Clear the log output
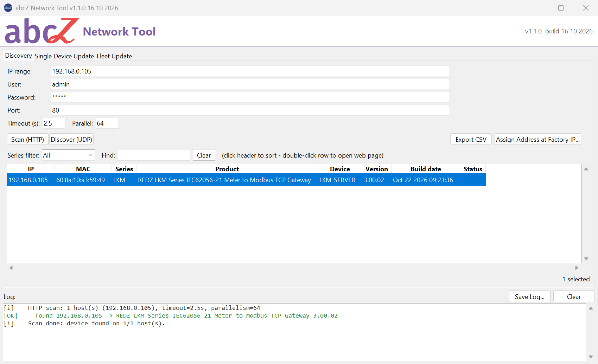Screen dimensions: 598x364 [x=574, y=296]
